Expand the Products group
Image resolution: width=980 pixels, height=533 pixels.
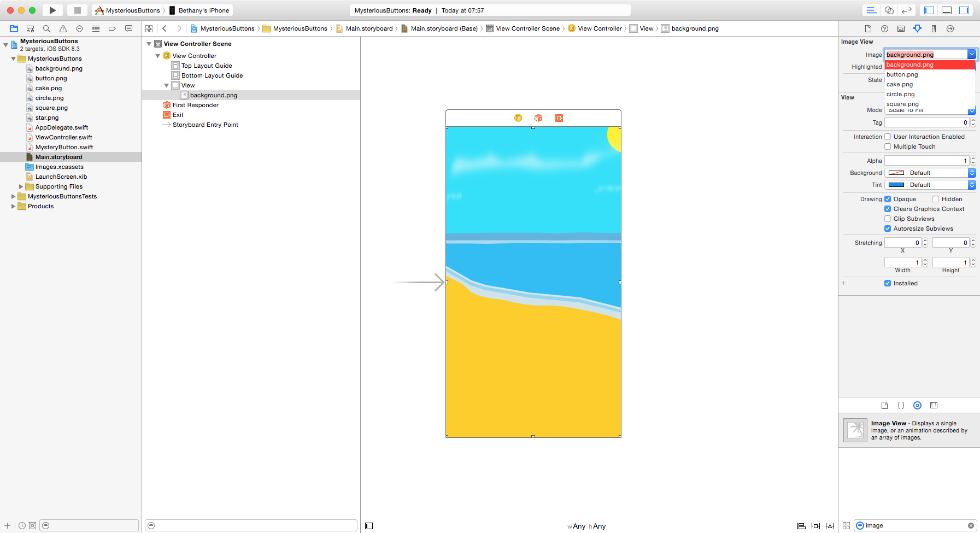(x=13, y=206)
